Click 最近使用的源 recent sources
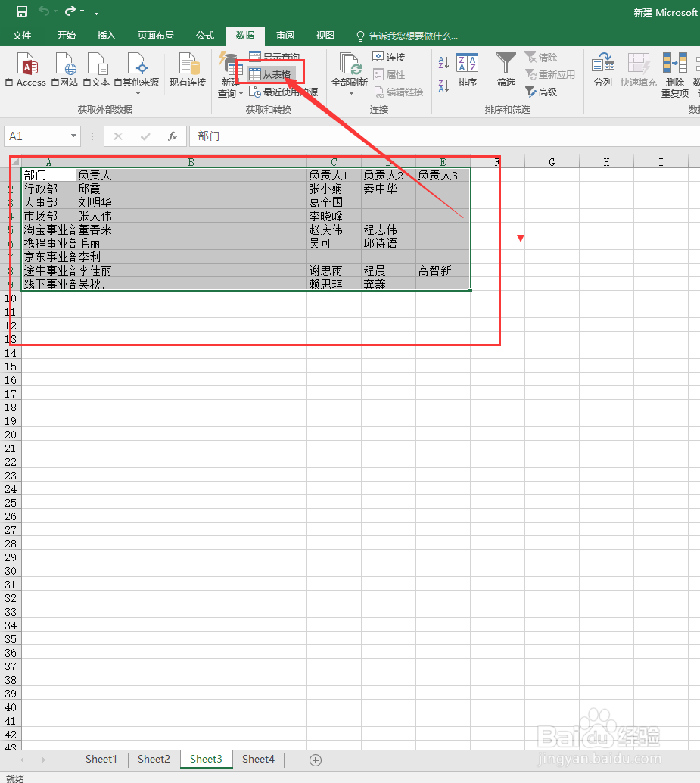The height and width of the screenshot is (783, 700). tap(283, 92)
